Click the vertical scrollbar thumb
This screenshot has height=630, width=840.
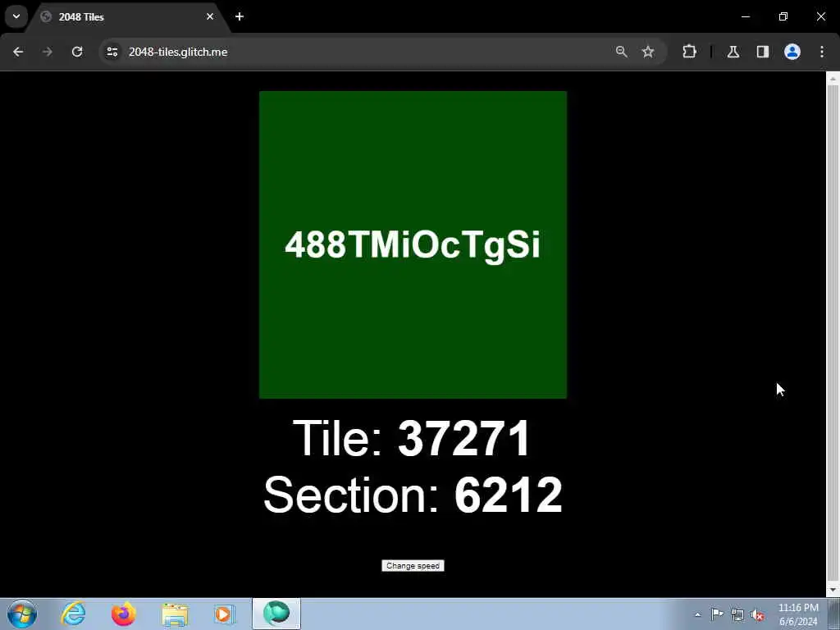(x=833, y=332)
